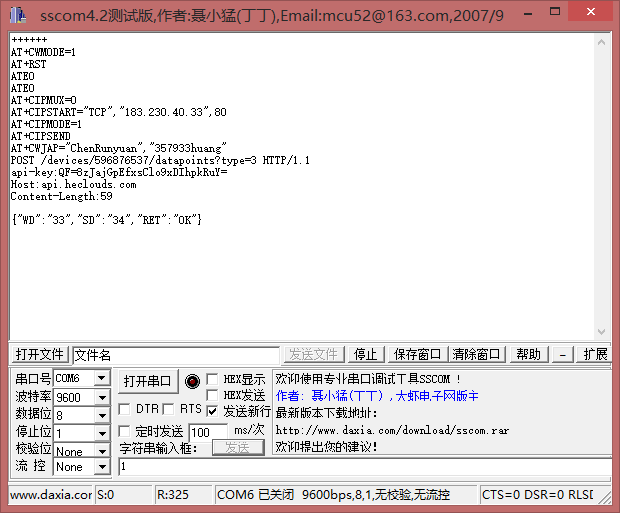Click the AT+CIPMUX=0 line in the log
Screen dimensions: 620x513
(x=43, y=100)
